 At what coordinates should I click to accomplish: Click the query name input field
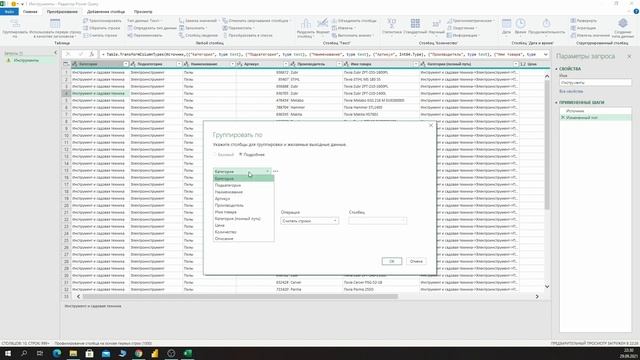click(595, 82)
